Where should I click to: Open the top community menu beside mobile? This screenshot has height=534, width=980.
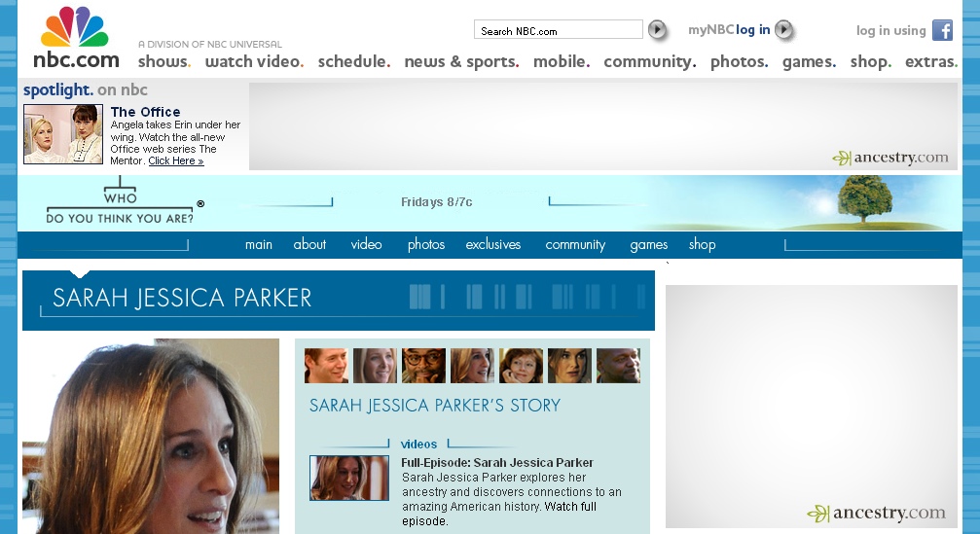coord(650,62)
